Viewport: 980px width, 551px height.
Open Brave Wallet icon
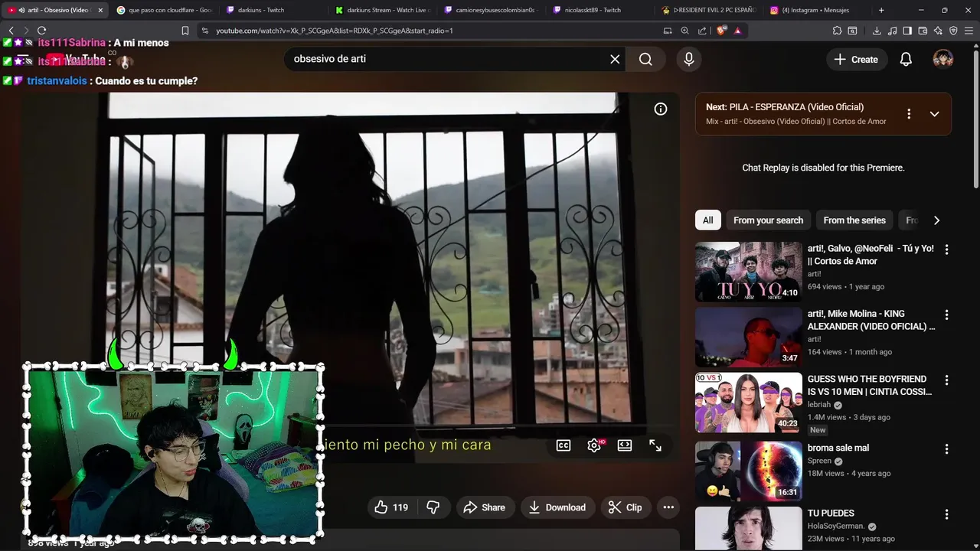tap(923, 31)
